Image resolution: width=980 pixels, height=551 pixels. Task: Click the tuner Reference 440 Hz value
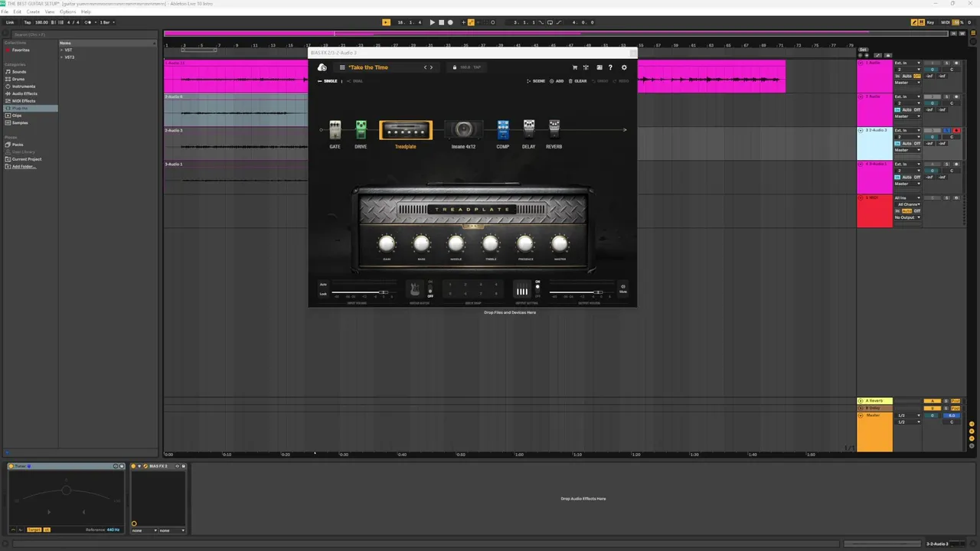point(113,530)
